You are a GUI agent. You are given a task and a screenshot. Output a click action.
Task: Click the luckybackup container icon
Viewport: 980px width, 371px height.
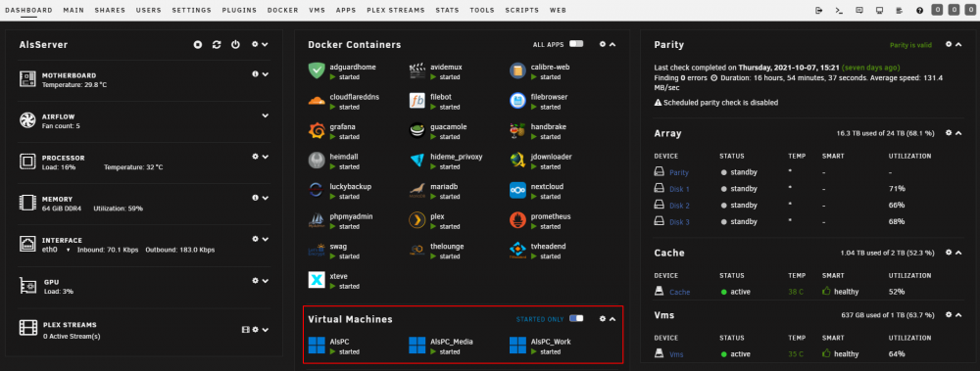click(317, 190)
